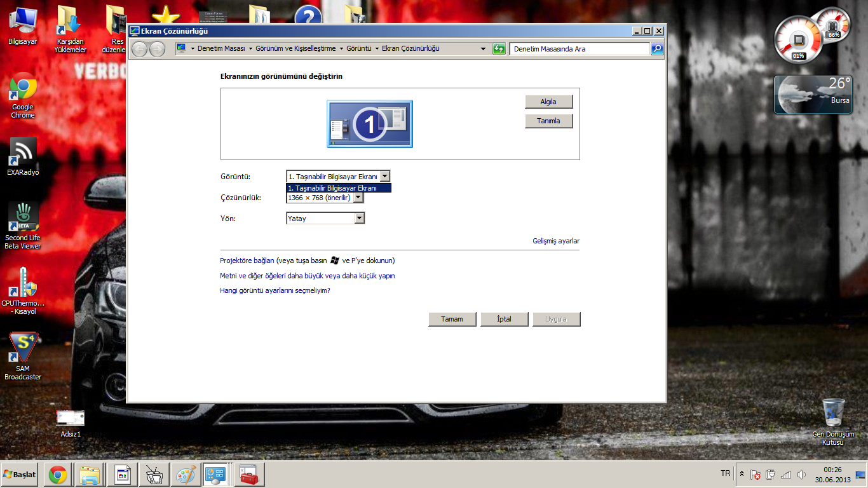Collapse the Görüntü display dropdown arrow
This screenshot has width=868, height=488.
pos(385,177)
